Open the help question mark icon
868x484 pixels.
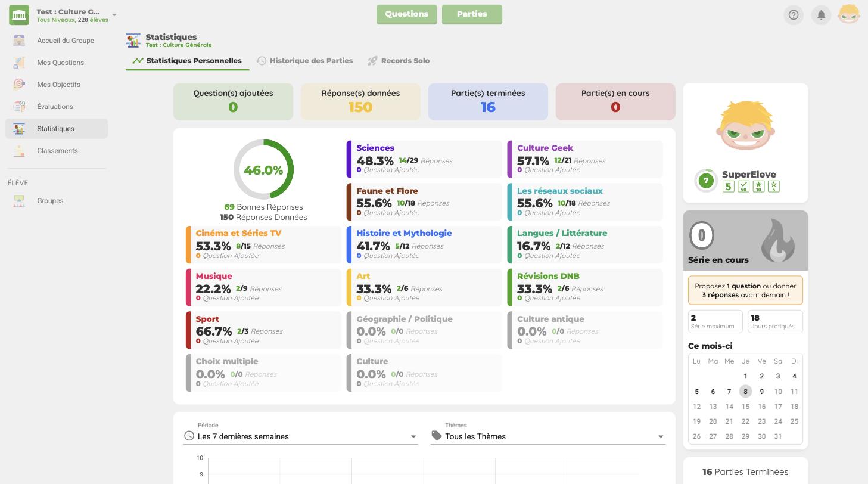point(794,15)
